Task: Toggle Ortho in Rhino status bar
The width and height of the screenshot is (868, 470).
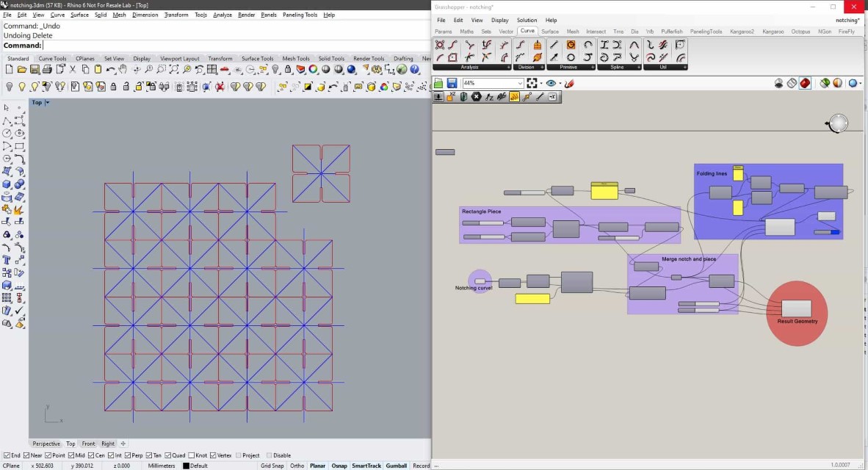Action: pos(297,466)
